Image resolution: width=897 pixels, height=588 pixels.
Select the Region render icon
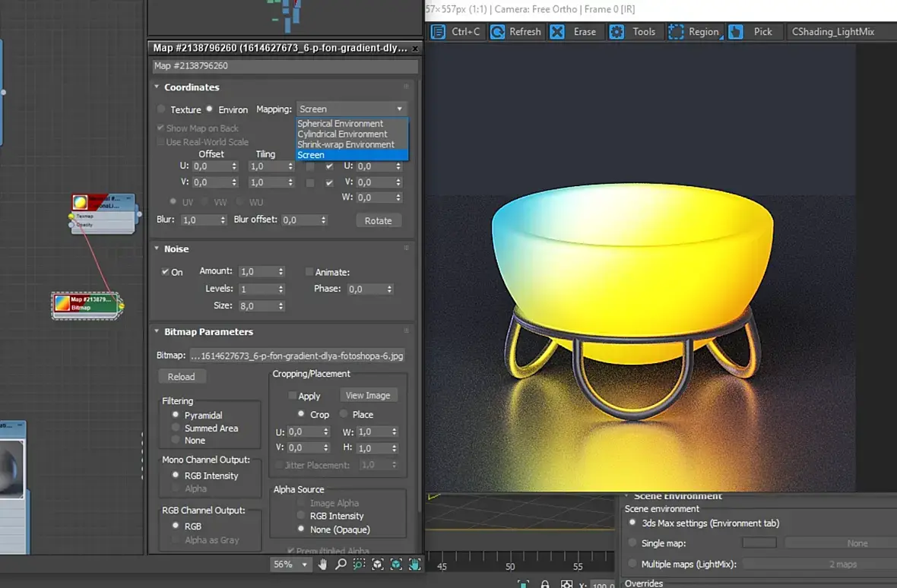(676, 32)
